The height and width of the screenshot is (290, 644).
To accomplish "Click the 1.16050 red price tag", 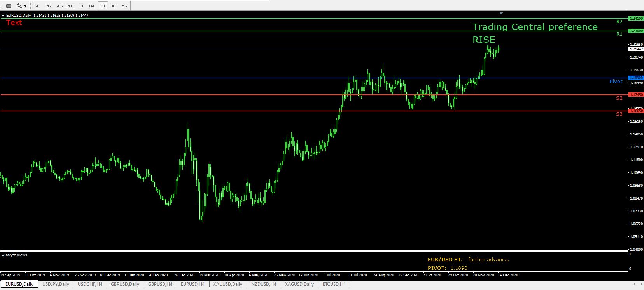I will tap(636, 111).
